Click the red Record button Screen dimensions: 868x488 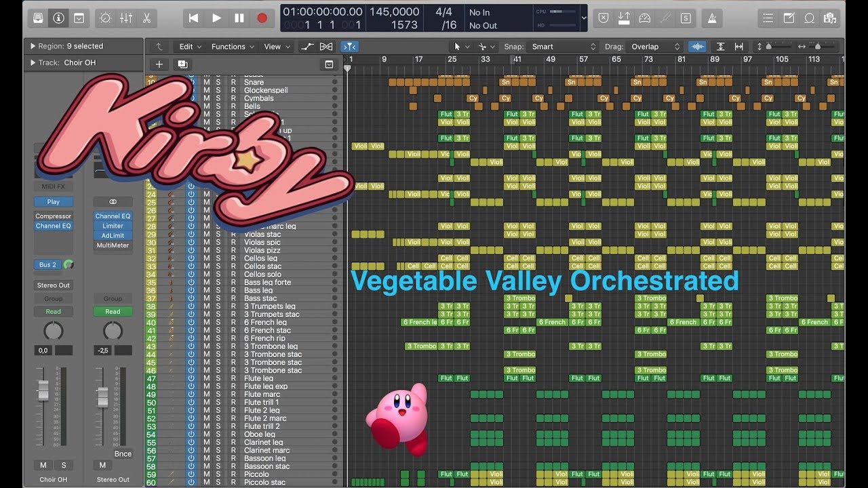click(x=262, y=18)
